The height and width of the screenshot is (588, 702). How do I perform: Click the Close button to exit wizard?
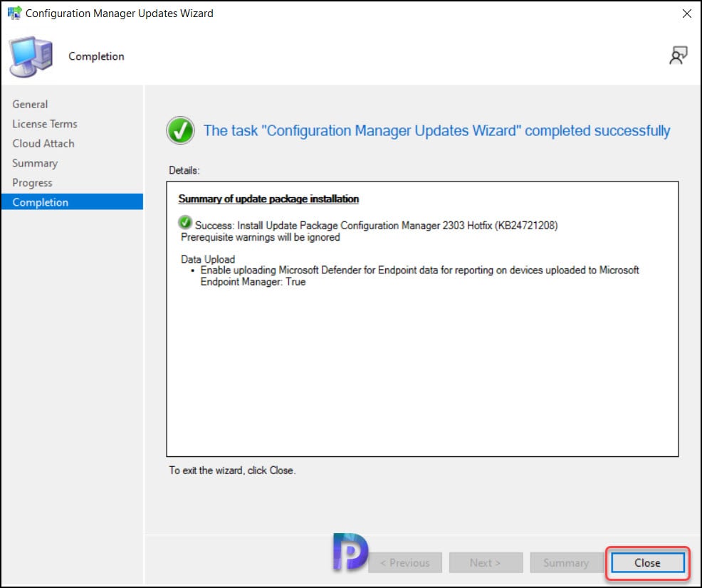click(647, 562)
